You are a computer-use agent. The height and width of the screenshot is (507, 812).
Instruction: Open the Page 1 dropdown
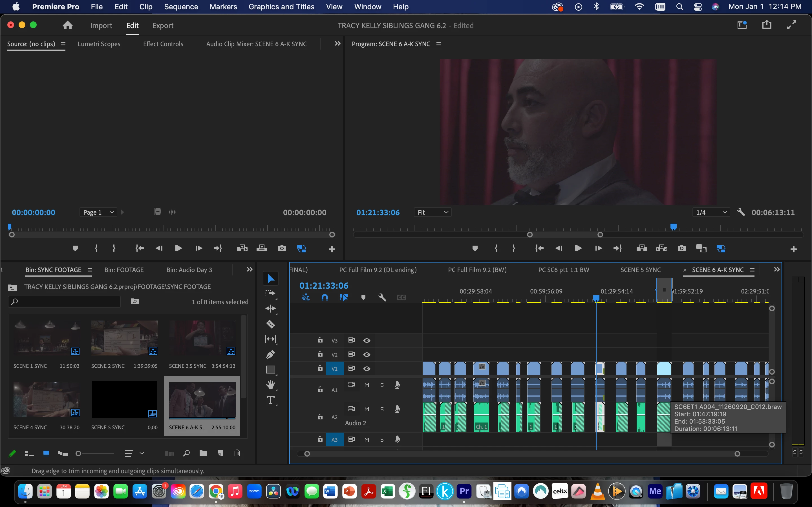98,212
